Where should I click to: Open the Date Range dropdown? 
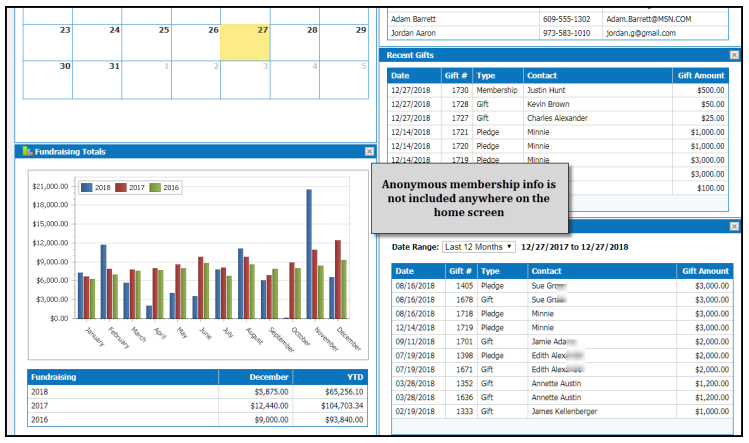coord(479,247)
